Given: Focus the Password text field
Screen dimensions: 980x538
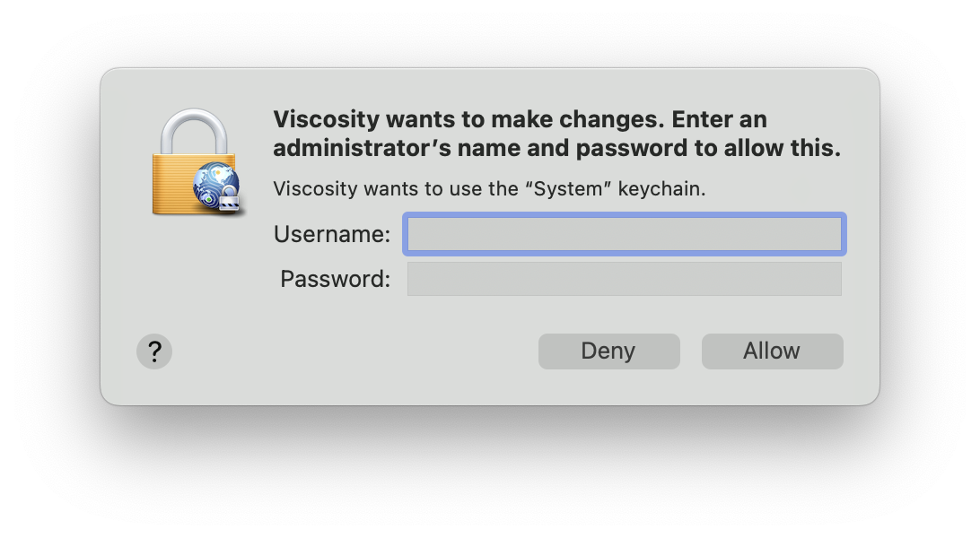Looking at the screenshot, I should [x=625, y=279].
